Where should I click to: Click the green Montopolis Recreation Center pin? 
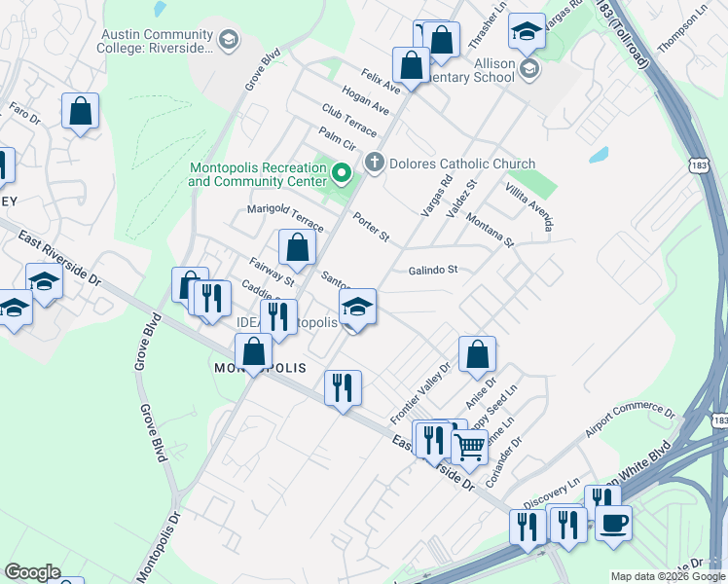[x=342, y=174]
